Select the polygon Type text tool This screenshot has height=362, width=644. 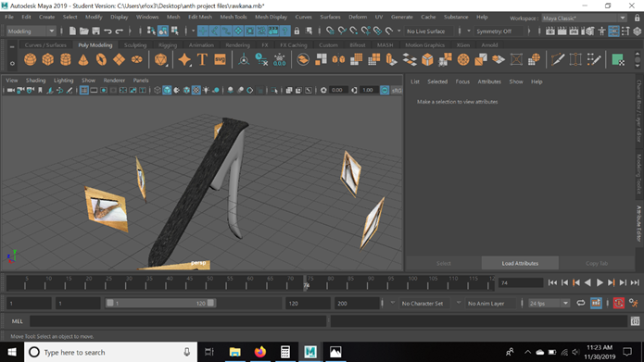202,59
